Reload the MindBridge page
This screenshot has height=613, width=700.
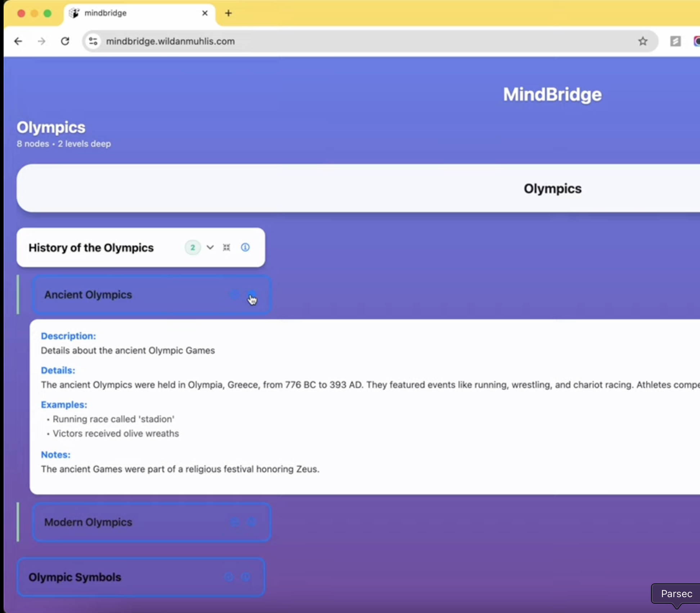click(65, 41)
